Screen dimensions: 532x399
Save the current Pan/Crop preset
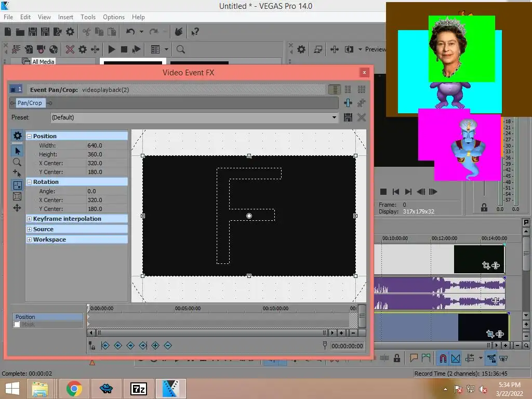348,117
